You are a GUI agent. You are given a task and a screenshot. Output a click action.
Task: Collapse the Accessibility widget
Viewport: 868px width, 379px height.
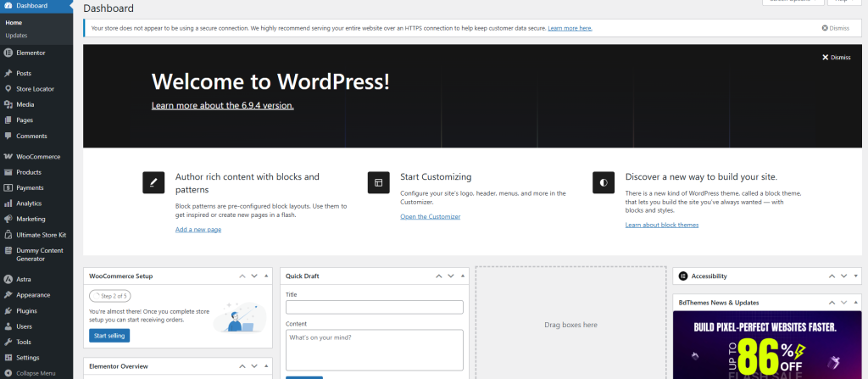[x=856, y=276]
